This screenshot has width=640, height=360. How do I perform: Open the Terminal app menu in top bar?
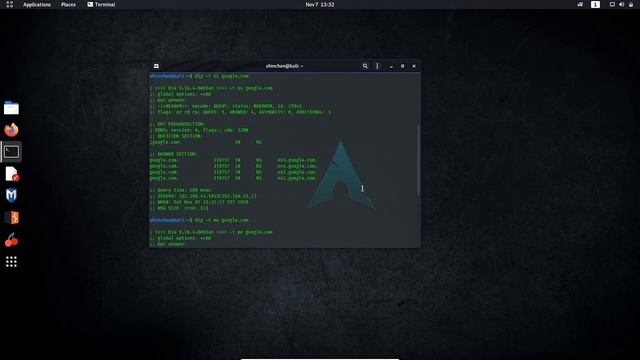[101, 4]
